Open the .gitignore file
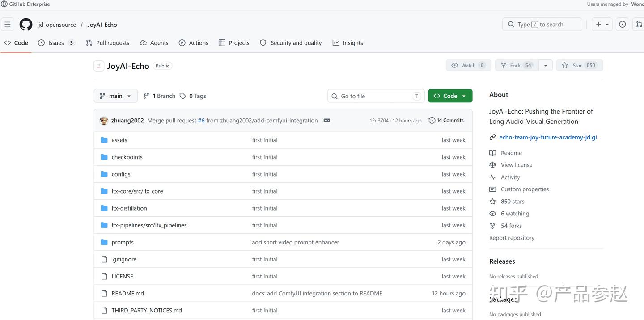 [x=124, y=259]
